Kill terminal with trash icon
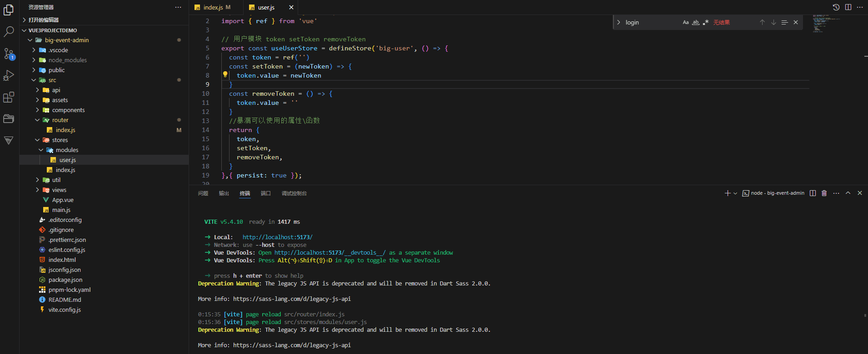The image size is (868, 354). click(x=824, y=193)
